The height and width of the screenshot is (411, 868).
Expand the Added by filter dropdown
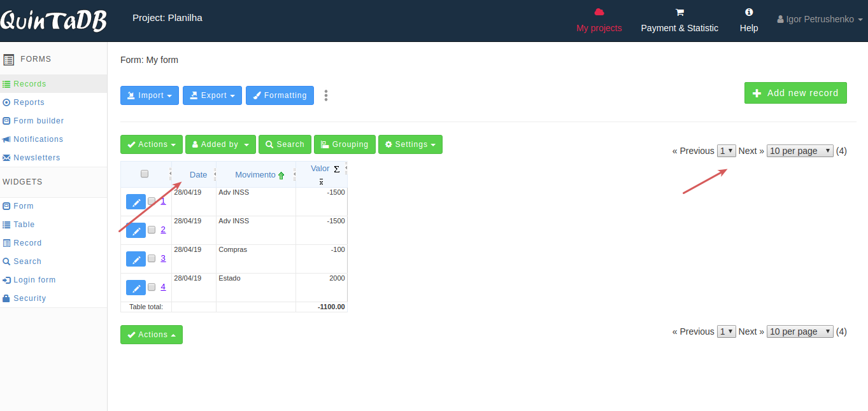[220, 144]
